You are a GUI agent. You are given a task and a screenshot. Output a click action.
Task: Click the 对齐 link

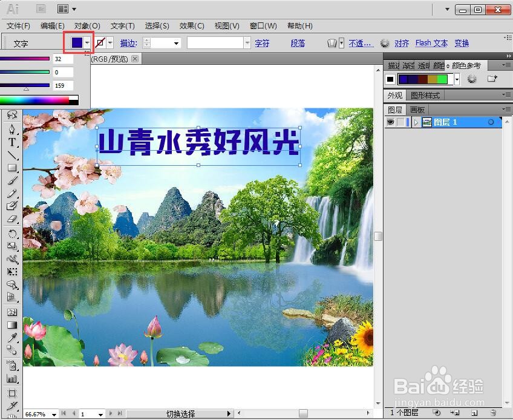click(402, 43)
